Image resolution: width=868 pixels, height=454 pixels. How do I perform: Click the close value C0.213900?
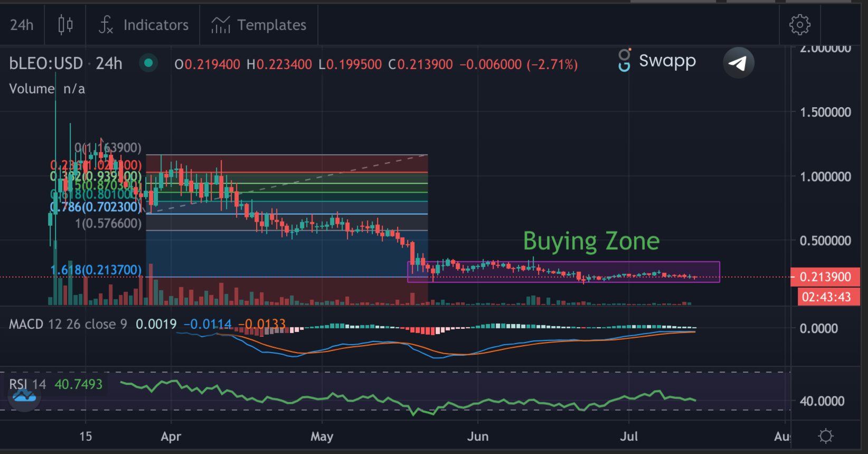421,64
